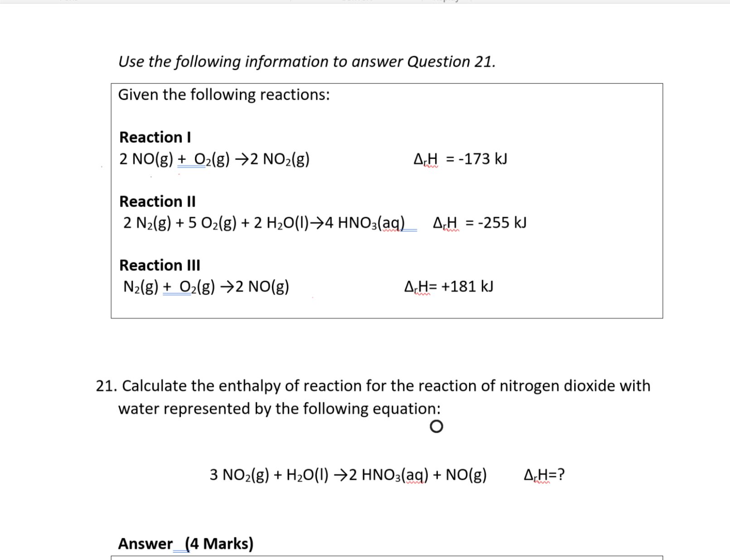Click the 'Reaction II' bold heading

pos(157,201)
